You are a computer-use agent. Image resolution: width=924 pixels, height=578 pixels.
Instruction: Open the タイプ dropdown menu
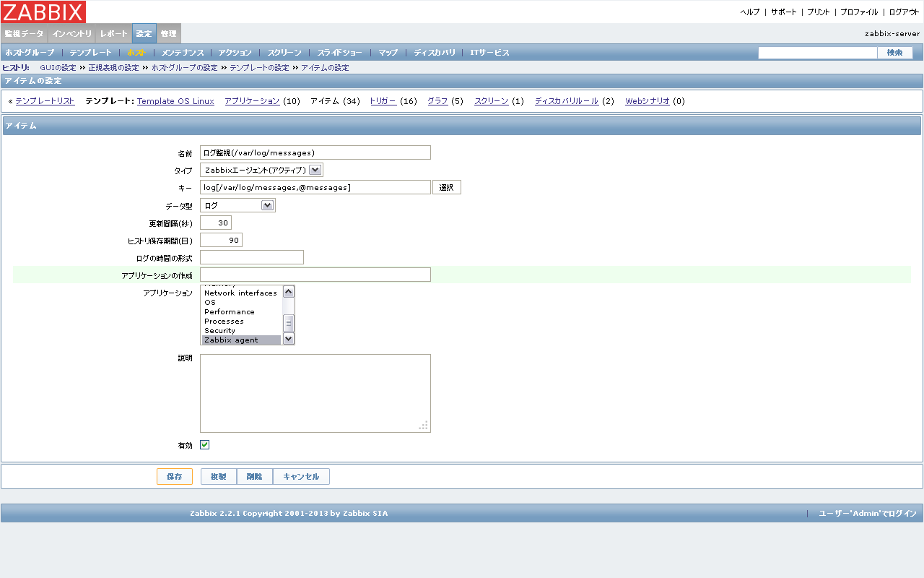coord(314,169)
